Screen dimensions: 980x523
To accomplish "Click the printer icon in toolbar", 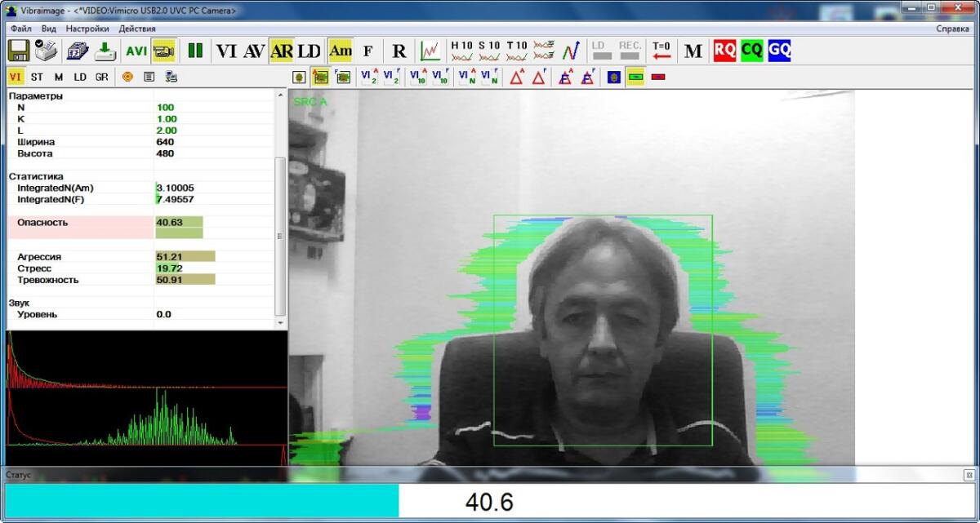I will coord(47,51).
